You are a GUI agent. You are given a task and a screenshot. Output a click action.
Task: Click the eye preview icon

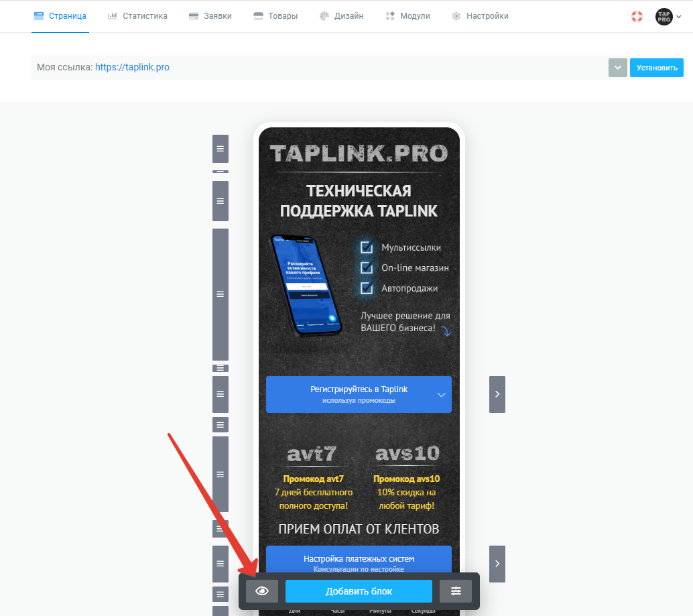pos(262,591)
